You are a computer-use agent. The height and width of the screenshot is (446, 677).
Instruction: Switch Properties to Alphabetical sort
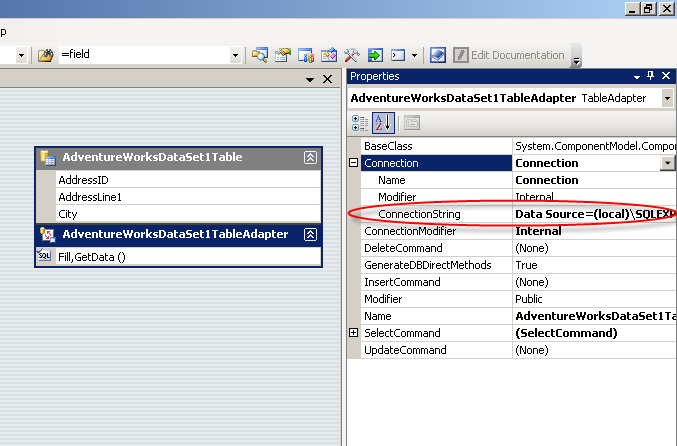coord(383,123)
